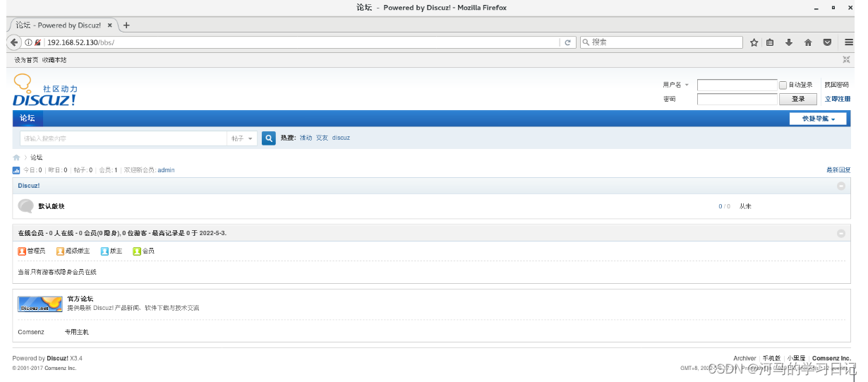Enable the 自动登录 checkbox

click(x=783, y=85)
